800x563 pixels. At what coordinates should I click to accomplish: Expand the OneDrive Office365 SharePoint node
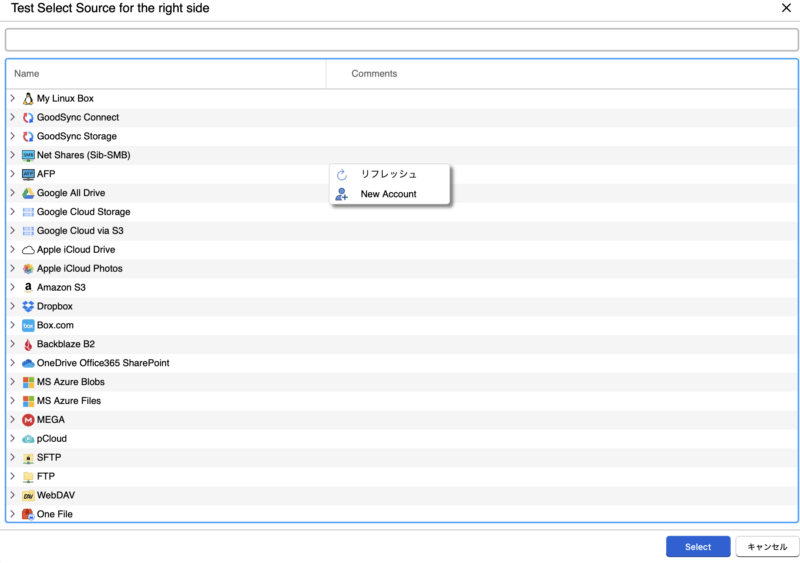[x=12, y=363]
